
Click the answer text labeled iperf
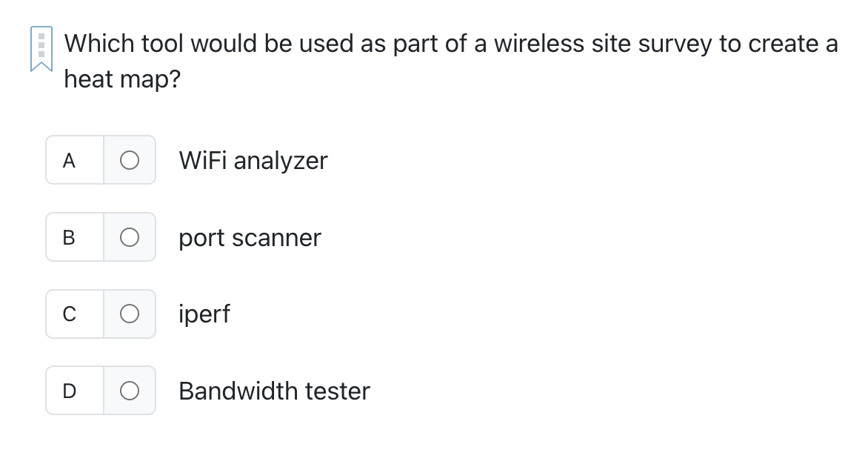coord(204,314)
